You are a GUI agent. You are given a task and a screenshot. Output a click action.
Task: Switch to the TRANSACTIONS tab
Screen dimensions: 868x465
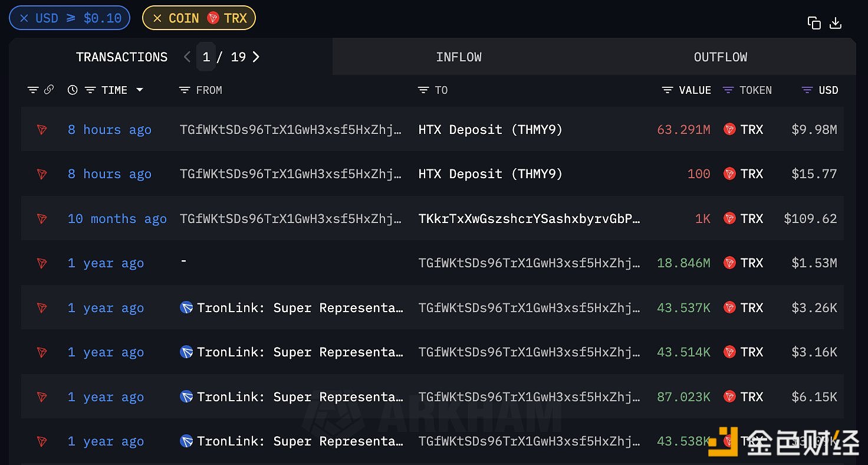(x=121, y=57)
